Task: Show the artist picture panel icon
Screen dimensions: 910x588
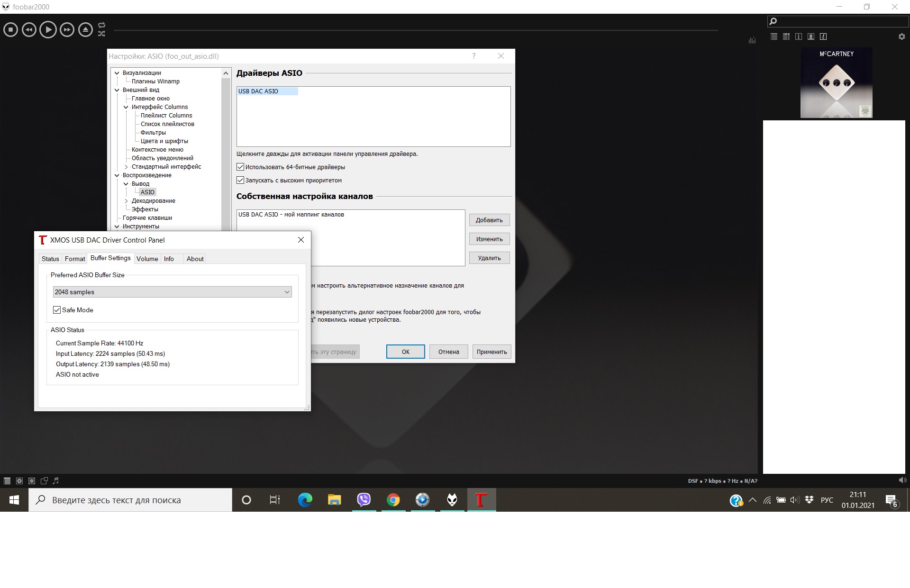Action: coord(811,36)
